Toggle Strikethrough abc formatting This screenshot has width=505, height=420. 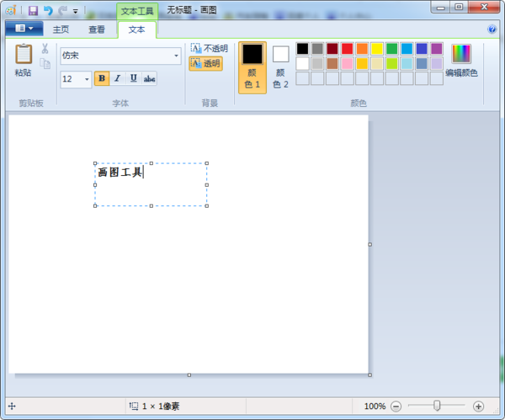coord(149,78)
